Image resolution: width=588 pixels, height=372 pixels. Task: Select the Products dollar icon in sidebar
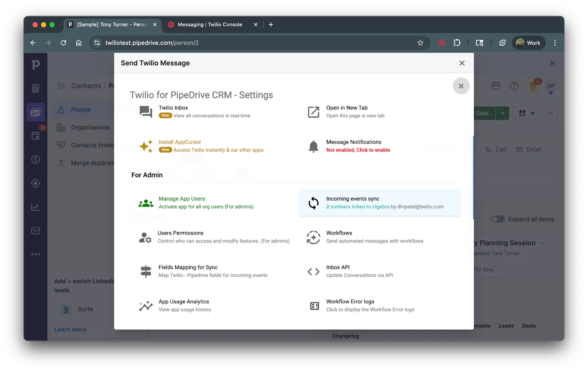click(x=35, y=160)
